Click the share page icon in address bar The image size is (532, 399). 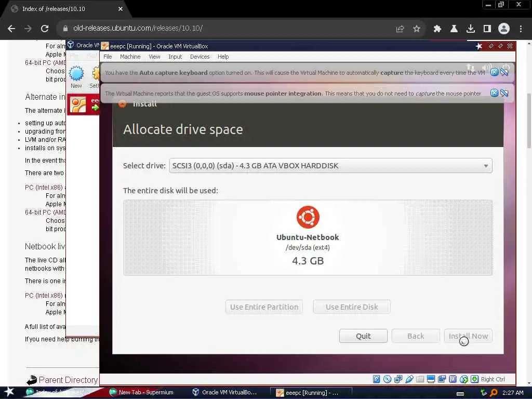point(400,29)
